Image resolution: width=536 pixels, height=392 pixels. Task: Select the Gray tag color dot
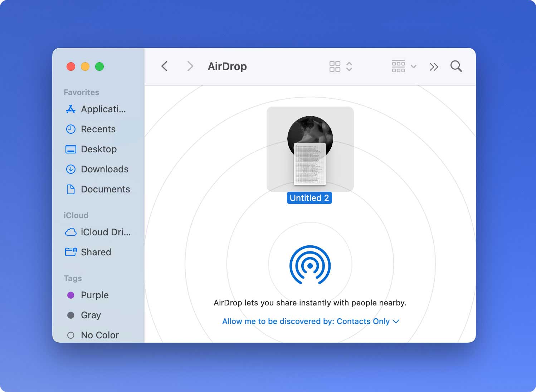[x=71, y=315]
